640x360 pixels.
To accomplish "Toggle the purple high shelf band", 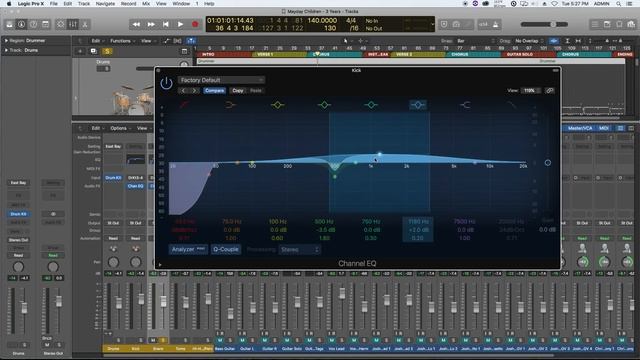I will (x=465, y=105).
